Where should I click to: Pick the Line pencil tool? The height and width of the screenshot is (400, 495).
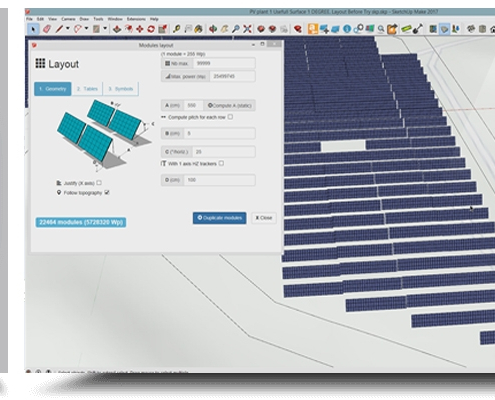coord(59,29)
